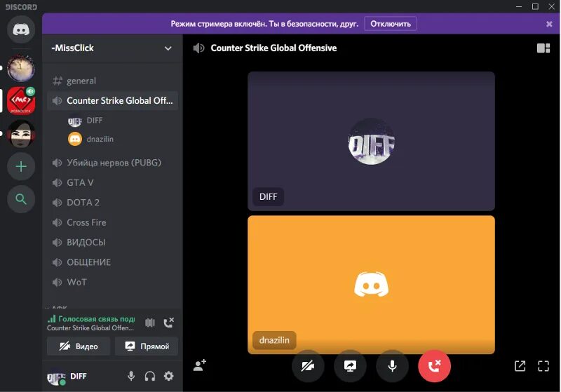
Task: Select Counter Strike Global Off... voice channel
Action: 112,101
